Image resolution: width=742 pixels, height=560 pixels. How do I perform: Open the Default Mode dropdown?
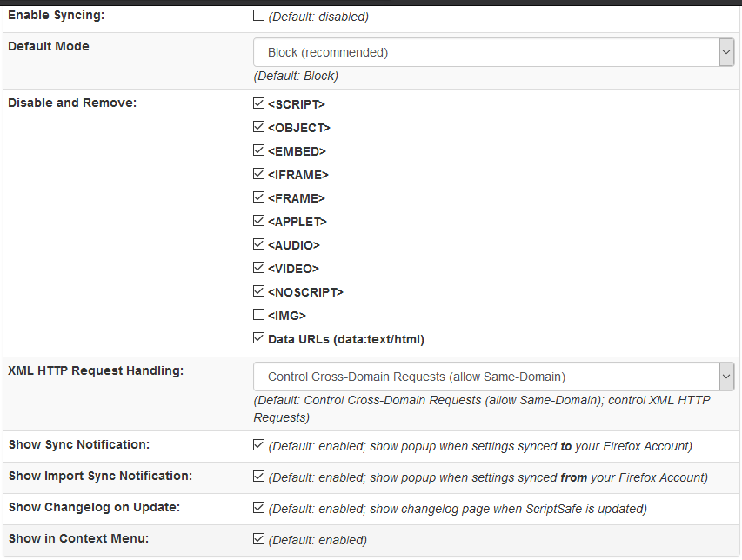pyautogui.click(x=493, y=52)
